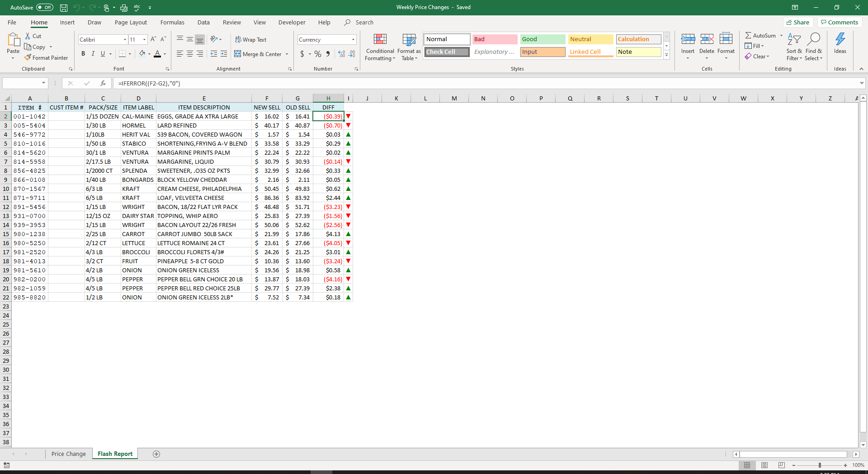Click the Comma Style icon
This screenshot has width=868, height=474.
tap(328, 54)
